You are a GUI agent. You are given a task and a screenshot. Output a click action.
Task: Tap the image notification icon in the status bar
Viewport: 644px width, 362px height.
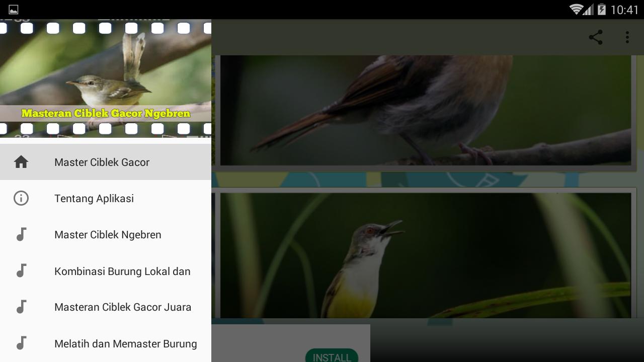14,10
